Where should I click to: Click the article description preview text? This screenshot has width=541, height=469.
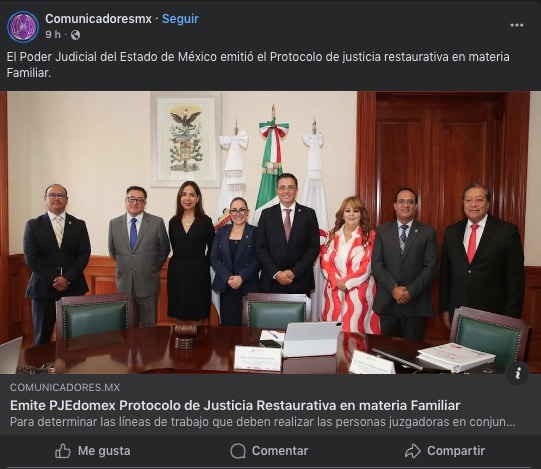[x=262, y=422]
